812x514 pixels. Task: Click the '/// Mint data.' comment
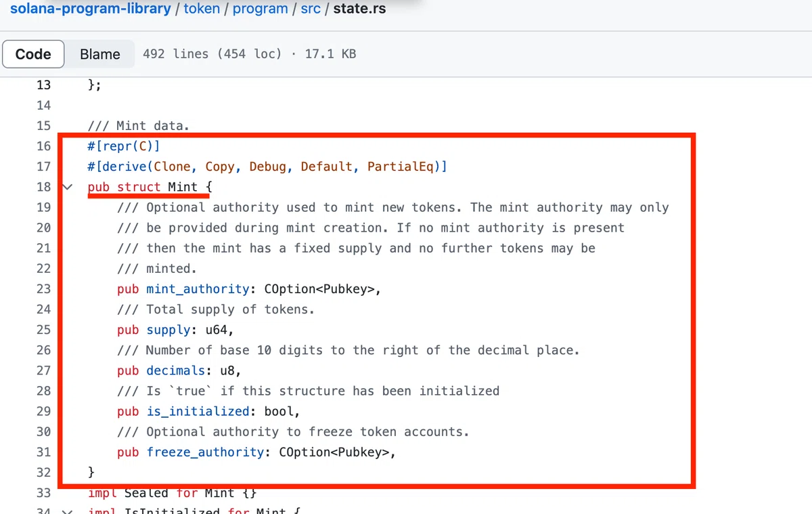(139, 125)
